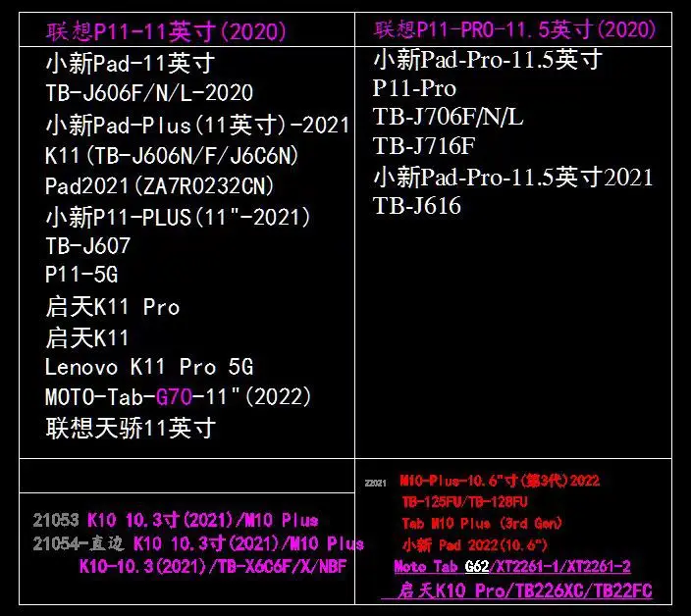Click the 'P11-5G' entry
691x616 pixels.
point(81,274)
